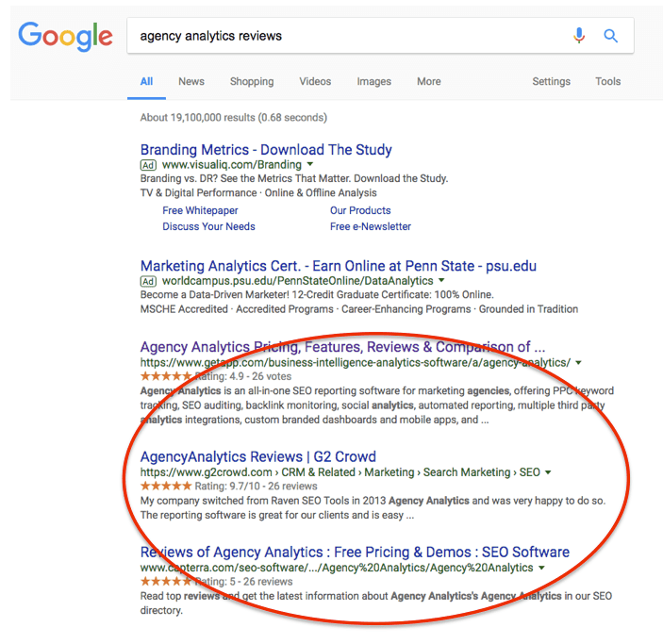Open the More search menu
The width and height of the screenshot is (663, 644).
[429, 81]
